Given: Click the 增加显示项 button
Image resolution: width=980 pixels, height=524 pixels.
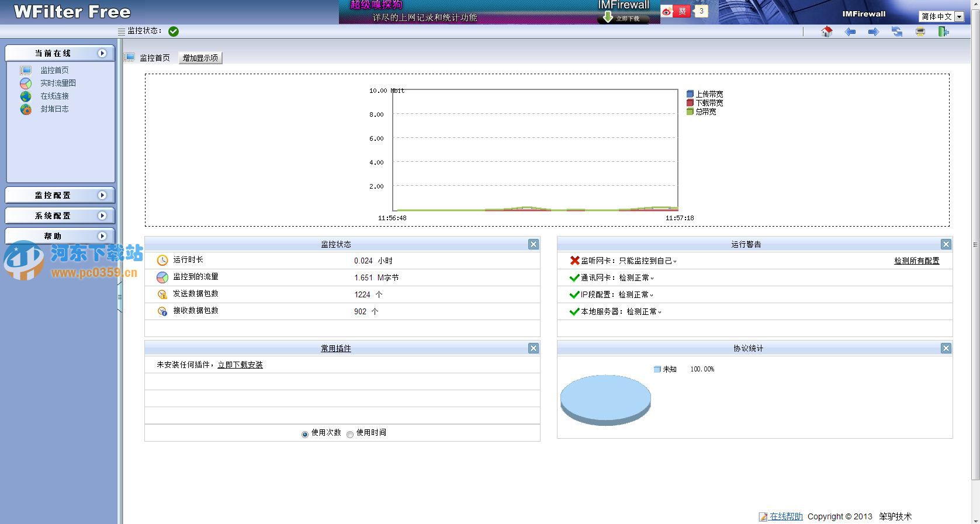Looking at the screenshot, I should point(200,58).
